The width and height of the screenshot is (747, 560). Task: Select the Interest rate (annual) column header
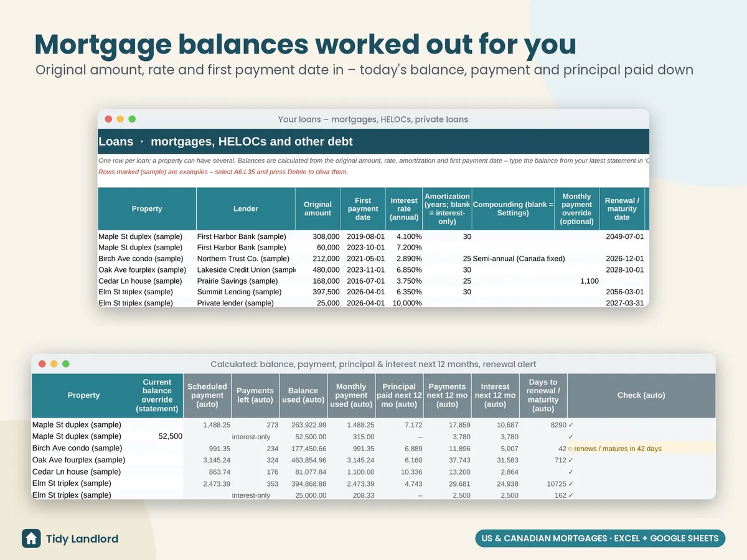tap(404, 209)
